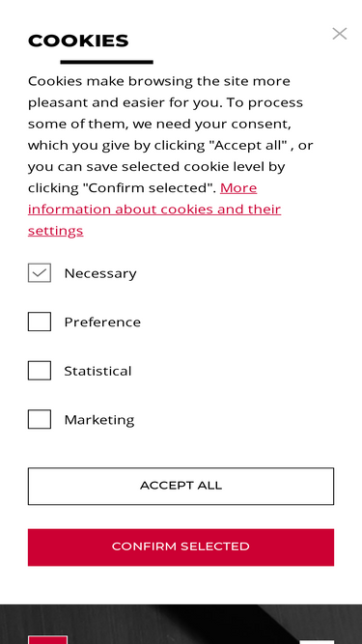Accept all cookies

click(x=181, y=487)
